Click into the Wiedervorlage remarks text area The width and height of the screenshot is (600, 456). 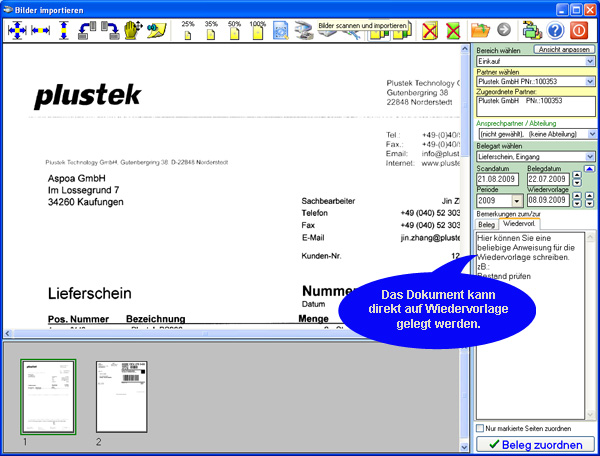(530, 325)
